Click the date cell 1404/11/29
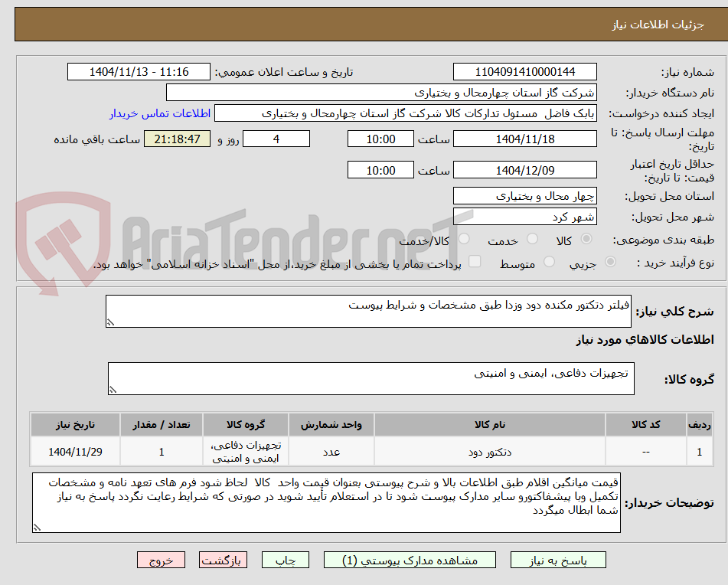The image size is (728, 585). [75, 452]
